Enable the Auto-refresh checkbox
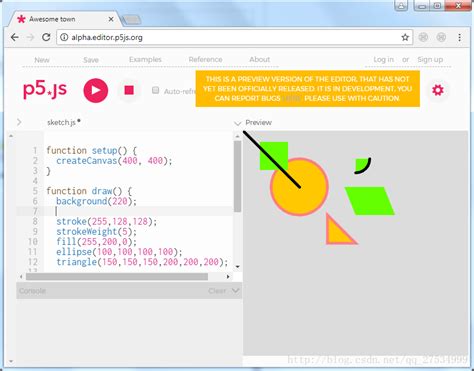 [155, 90]
